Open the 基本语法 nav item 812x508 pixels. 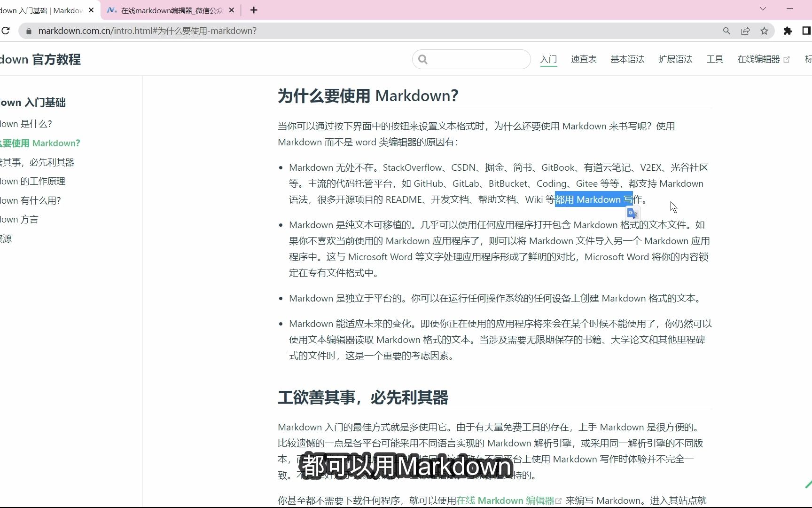pos(627,59)
